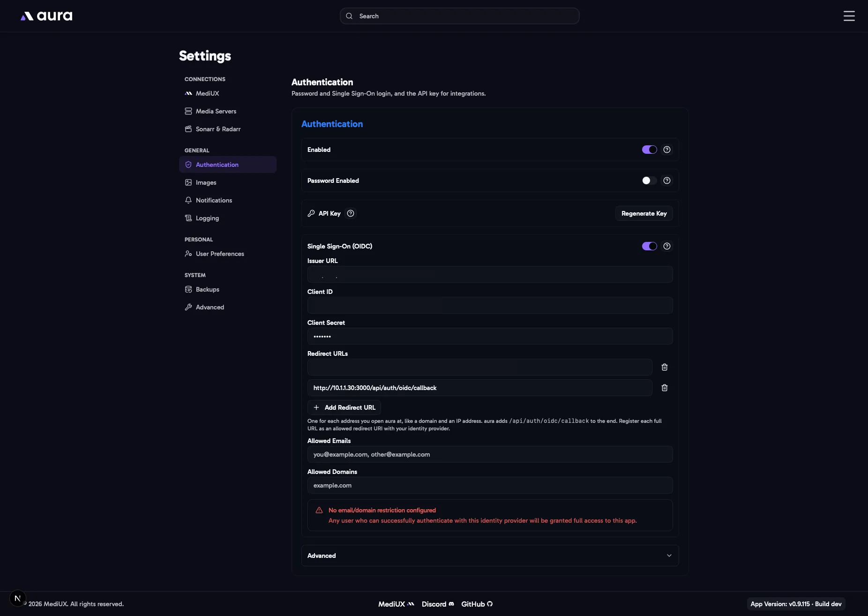
Task: Click the Settings page title
Action: (205, 56)
